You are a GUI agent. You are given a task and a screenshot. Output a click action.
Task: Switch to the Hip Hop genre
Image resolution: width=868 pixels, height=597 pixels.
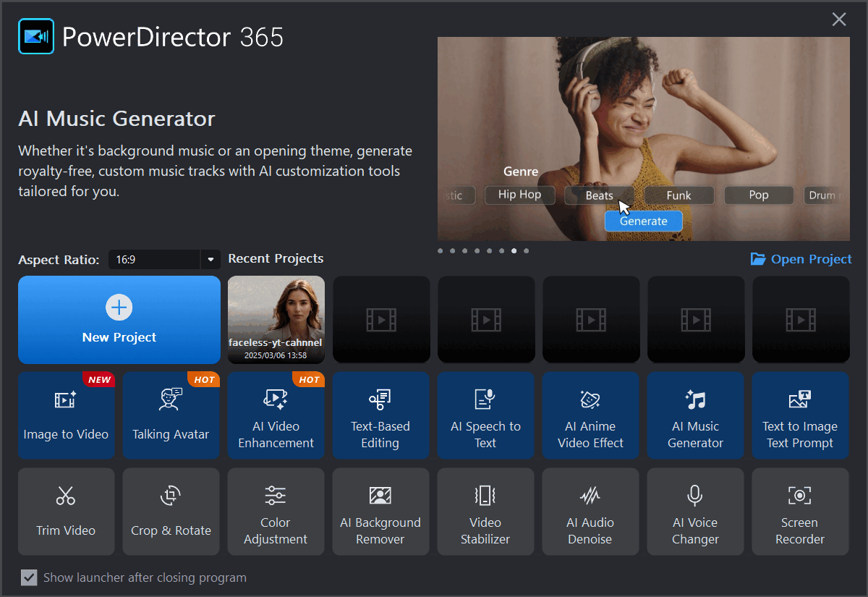(x=519, y=195)
